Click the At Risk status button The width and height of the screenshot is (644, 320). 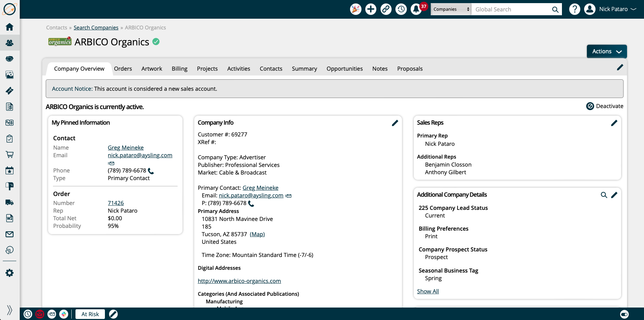(90, 314)
